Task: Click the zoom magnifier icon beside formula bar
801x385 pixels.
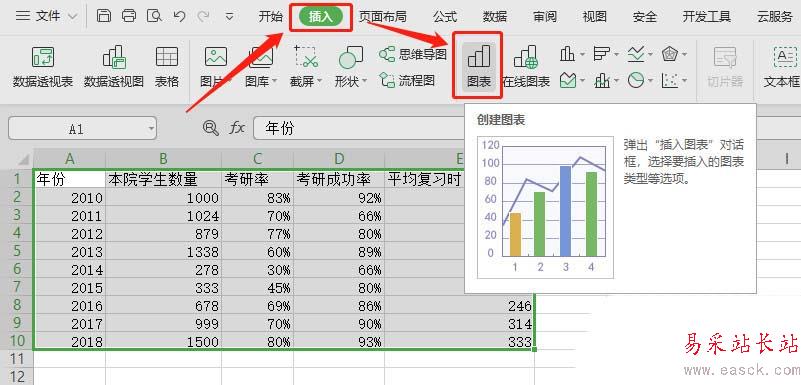Action: click(x=210, y=128)
